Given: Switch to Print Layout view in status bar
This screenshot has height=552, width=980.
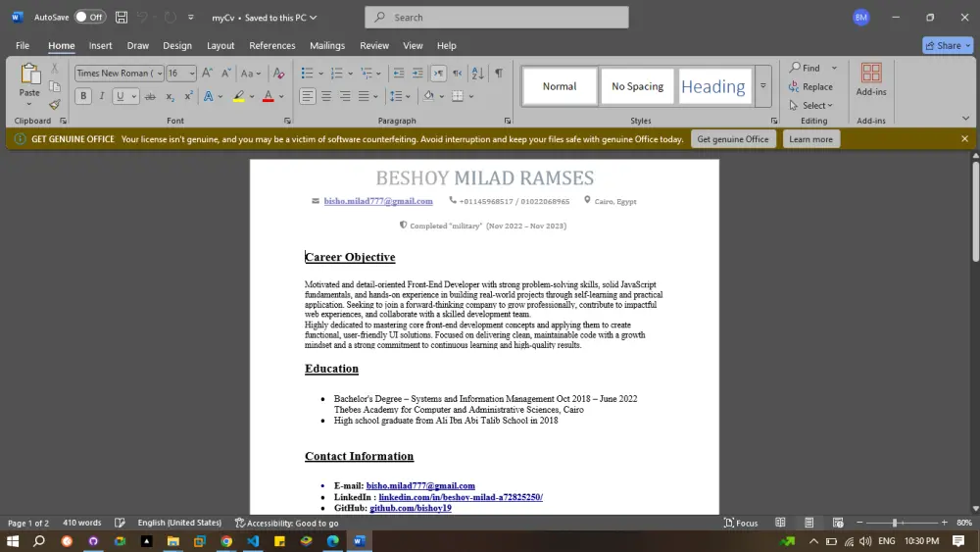Looking at the screenshot, I should pos(808,523).
